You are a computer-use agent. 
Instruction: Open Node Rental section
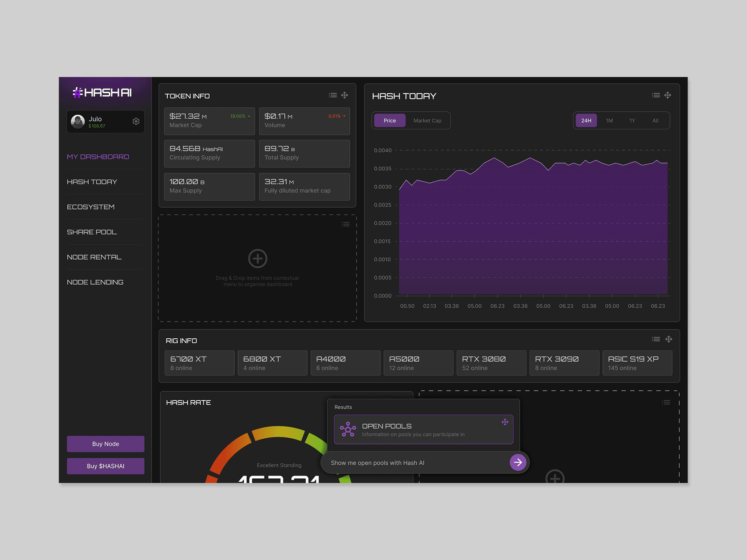pyautogui.click(x=94, y=257)
